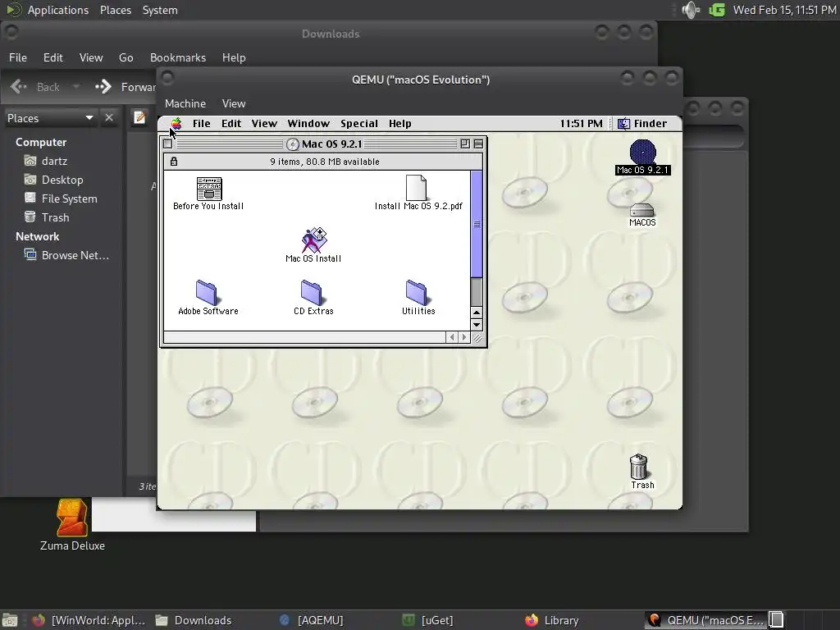
Task: Switch to AQEMU taskbar button
Action: [x=312, y=620]
